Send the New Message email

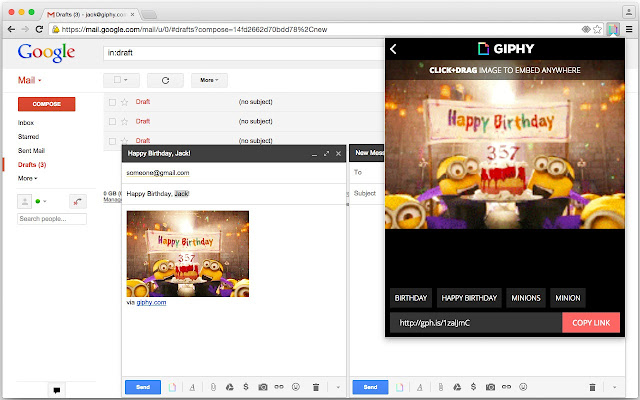[x=370, y=387]
